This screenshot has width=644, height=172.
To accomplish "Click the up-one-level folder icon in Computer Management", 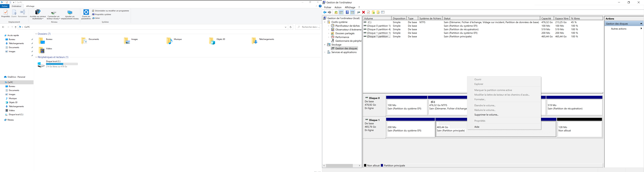I will pyautogui.click(x=336, y=13).
